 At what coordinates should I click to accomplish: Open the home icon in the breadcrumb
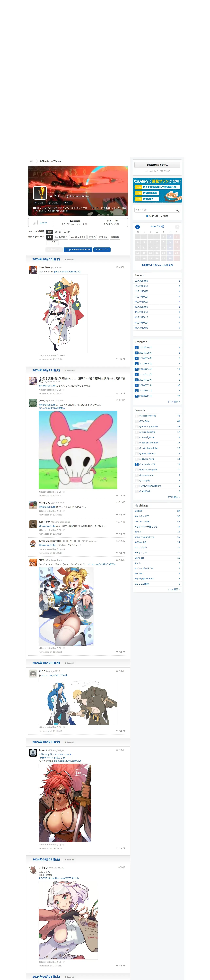click(31, 161)
